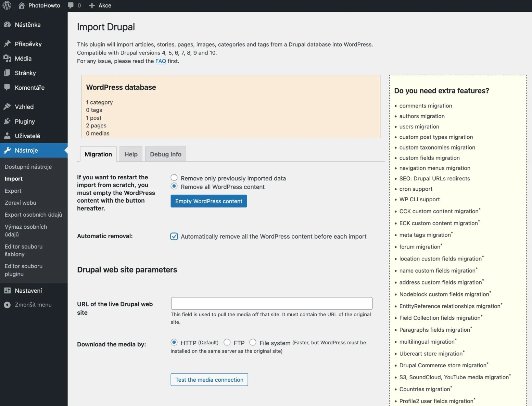Open Editor souboru šablony submenu item
The width and height of the screenshot is (532, 406).
point(24,250)
